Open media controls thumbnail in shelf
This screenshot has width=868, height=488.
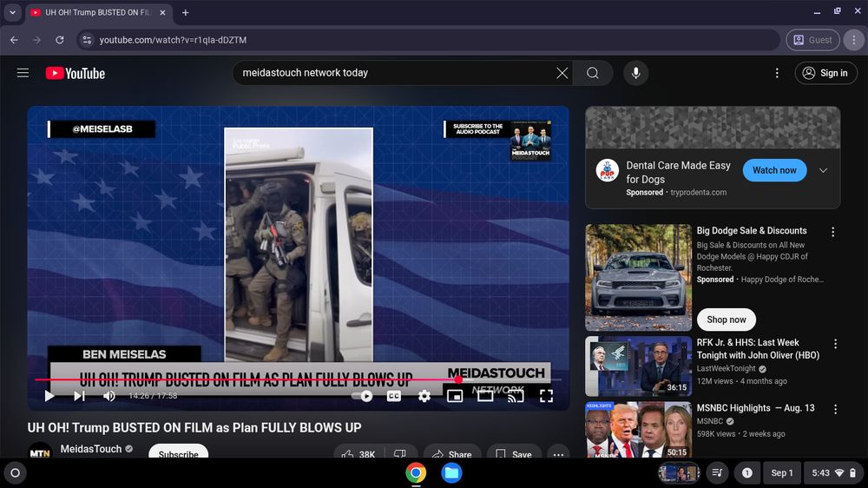678,473
